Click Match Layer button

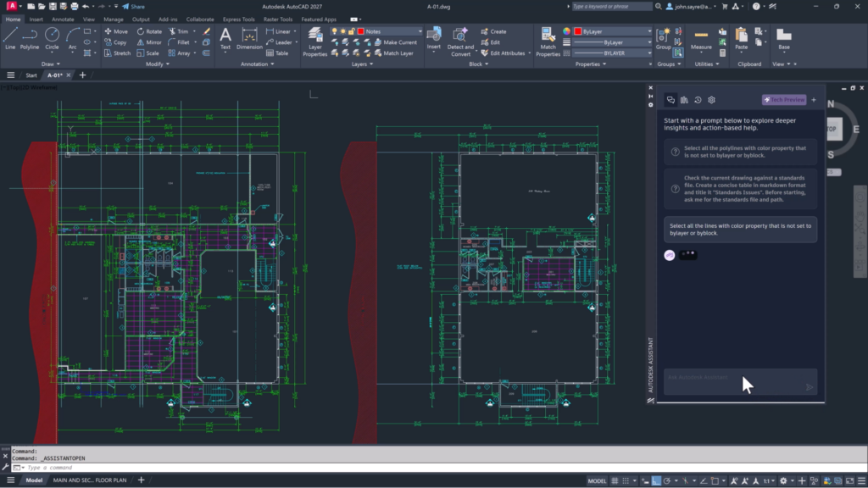[x=394, y=53]
